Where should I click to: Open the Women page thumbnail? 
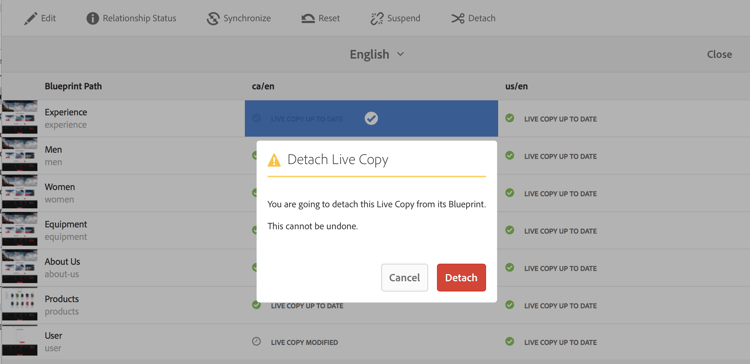(20, 193)
